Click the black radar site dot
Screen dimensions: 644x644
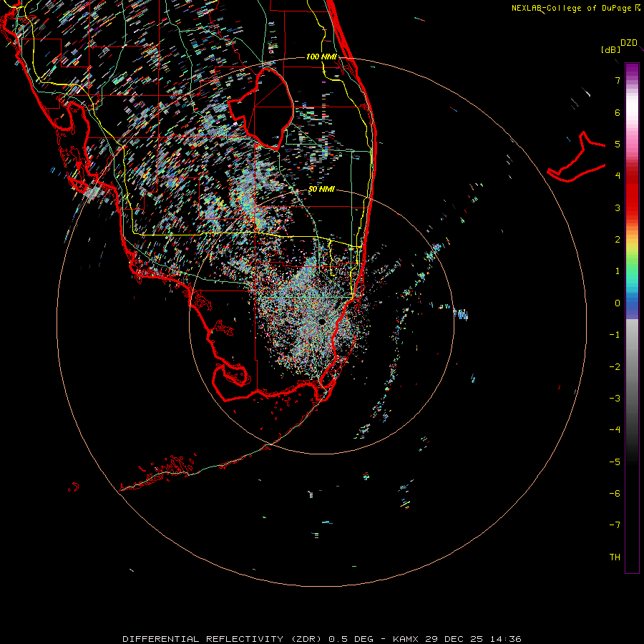(x=321, y=321)
